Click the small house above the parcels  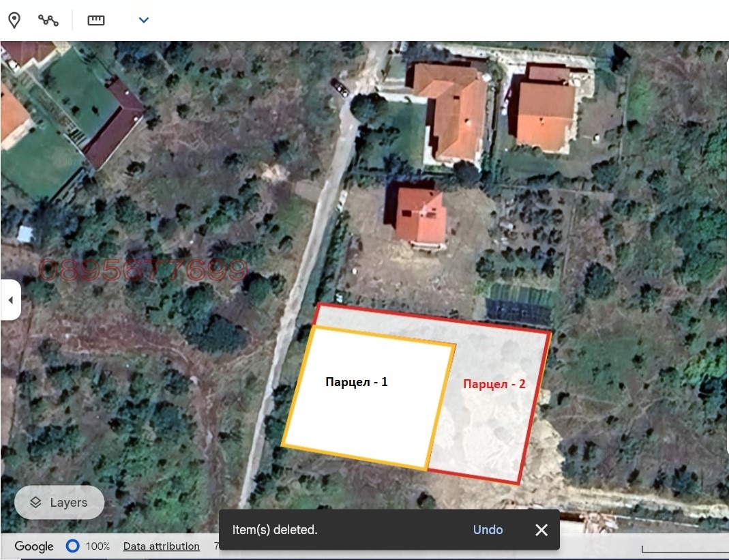[421, 216]
